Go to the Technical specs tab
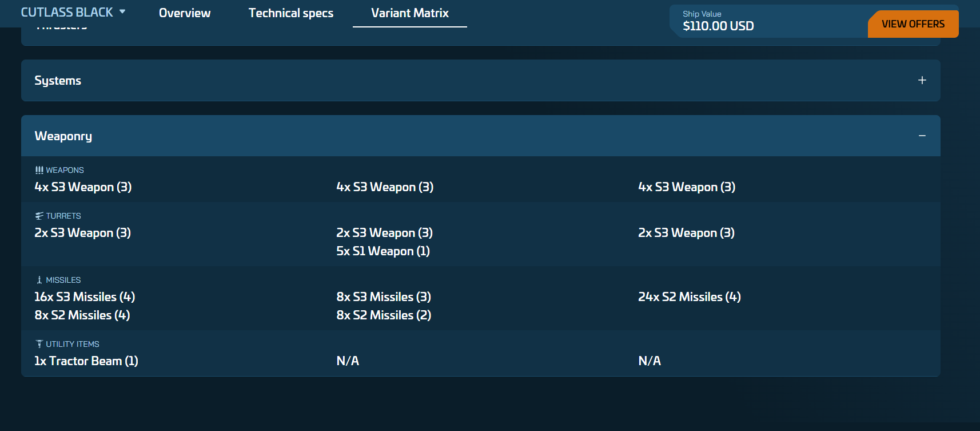Image resolution: width=980 pixels, height=431 pixels. [290, 13]
